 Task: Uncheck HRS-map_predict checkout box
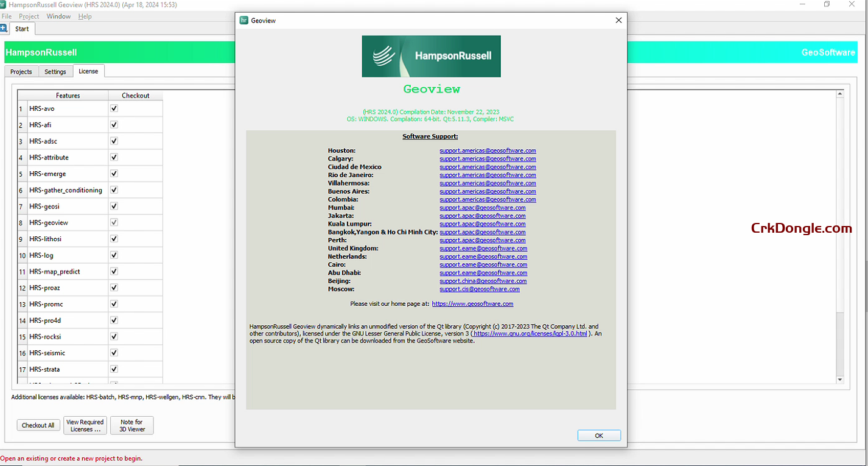click(x=114, y=271)
